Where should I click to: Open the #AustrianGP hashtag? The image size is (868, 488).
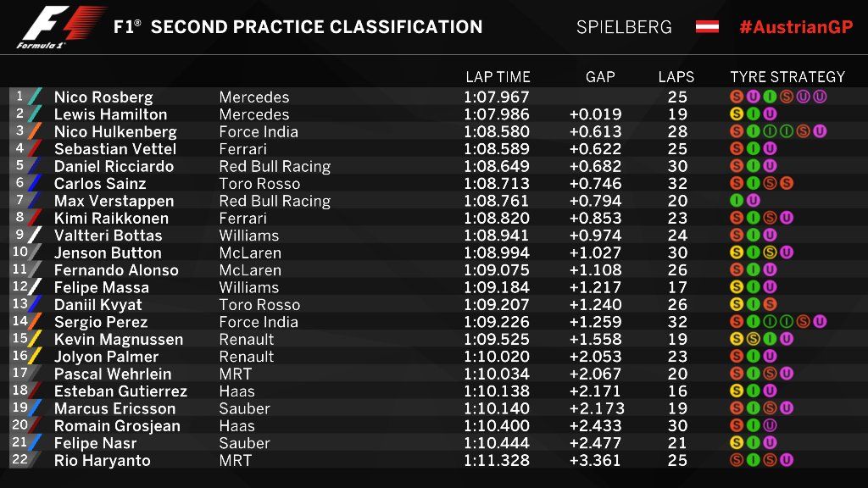tap(796, 27)
